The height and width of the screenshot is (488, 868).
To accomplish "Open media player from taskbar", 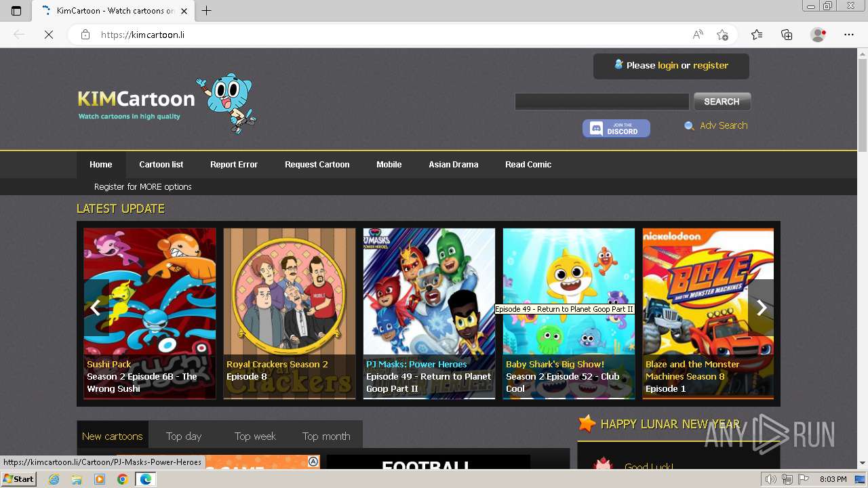I will [x=100, y=479].
